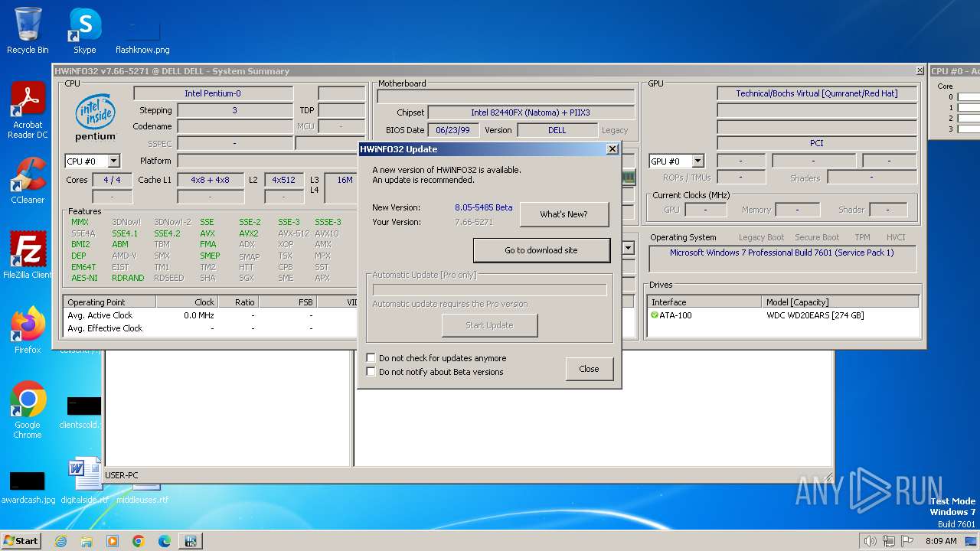
Task: Open Acrobat Reader DC shortcut
Action: pos(28,110)
